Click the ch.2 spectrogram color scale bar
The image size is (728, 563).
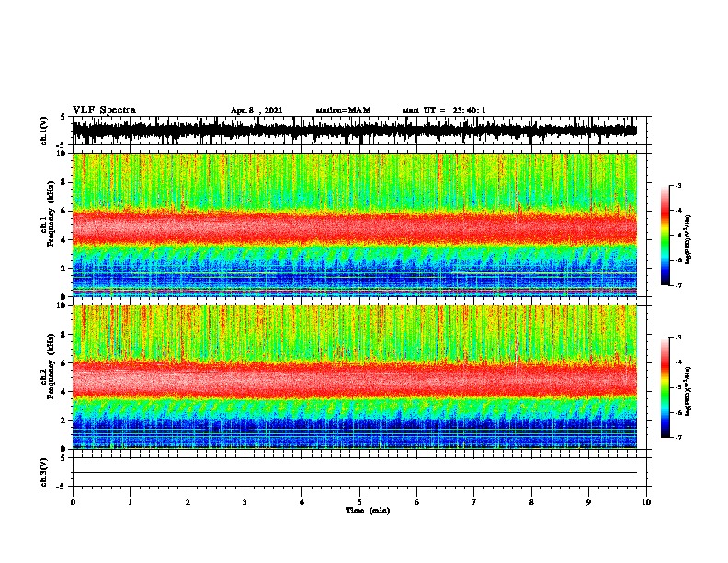click(665, 387)
